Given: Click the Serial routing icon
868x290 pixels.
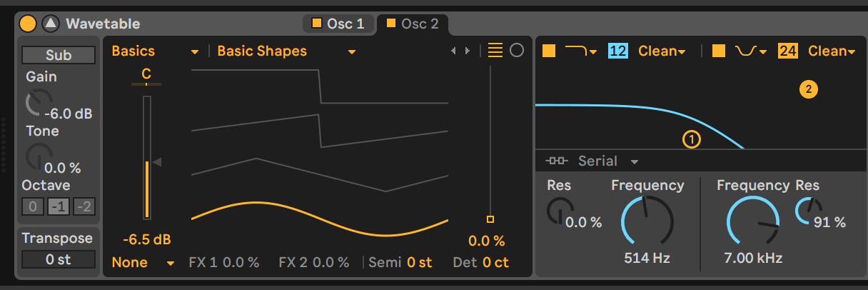Looking at the screenshot, I should pos(556,161).
